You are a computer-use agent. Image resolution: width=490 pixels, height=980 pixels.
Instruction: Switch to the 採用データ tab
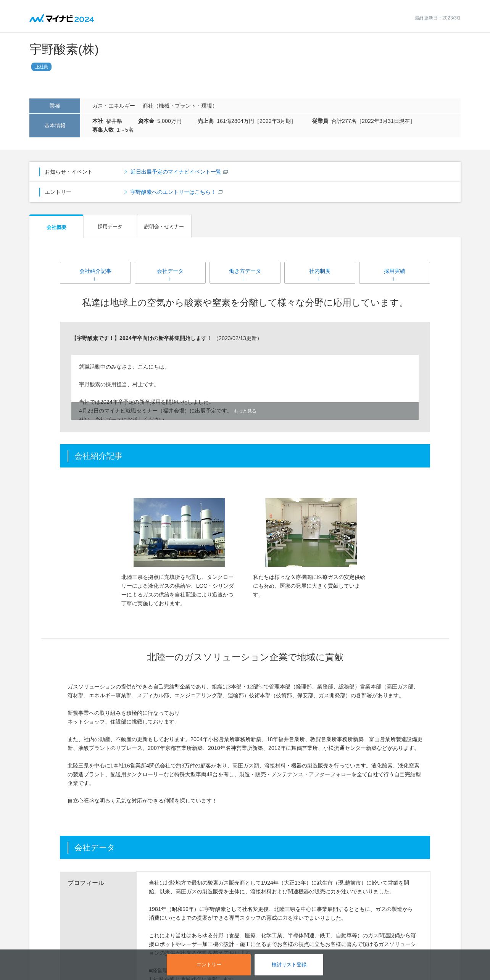tap(110, 226)
